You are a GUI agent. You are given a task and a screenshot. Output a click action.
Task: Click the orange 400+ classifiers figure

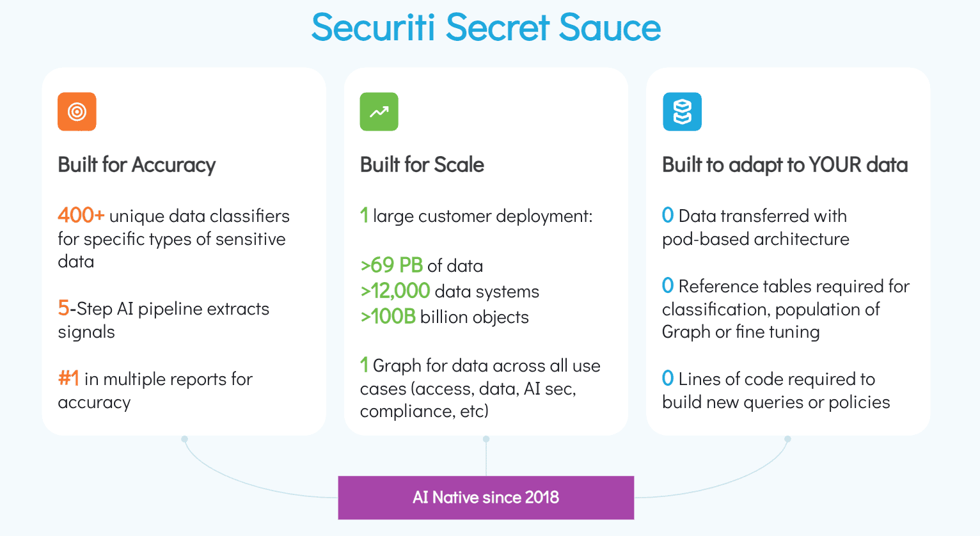coord(81,216)
